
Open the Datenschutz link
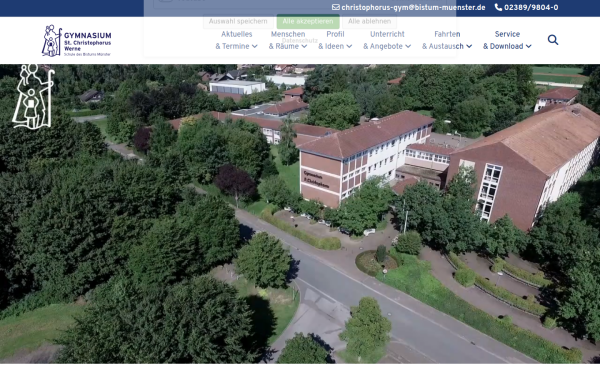coord(300,40)
